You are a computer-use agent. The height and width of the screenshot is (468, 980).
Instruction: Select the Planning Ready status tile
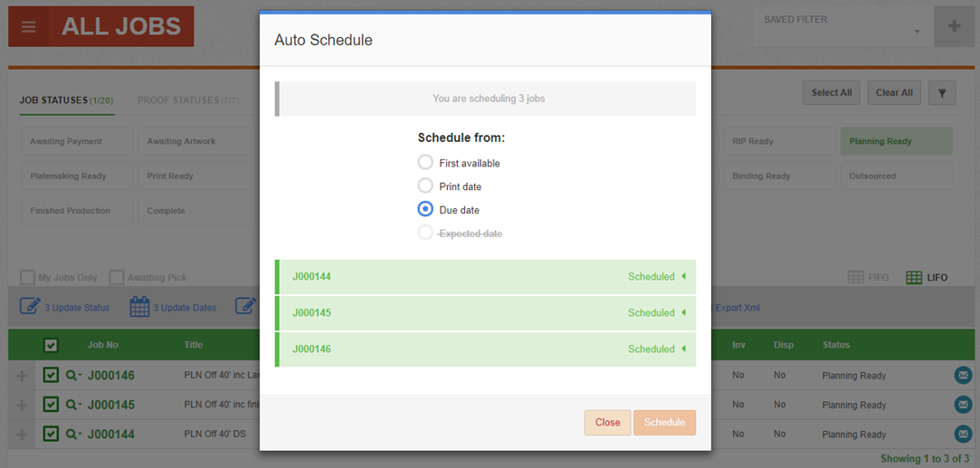[x=896, y=141]
